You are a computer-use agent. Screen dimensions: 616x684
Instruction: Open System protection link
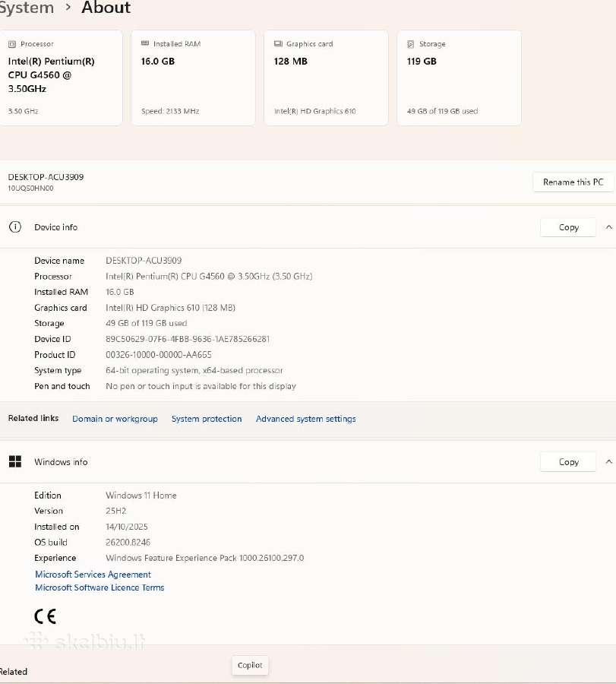point(207,419)
